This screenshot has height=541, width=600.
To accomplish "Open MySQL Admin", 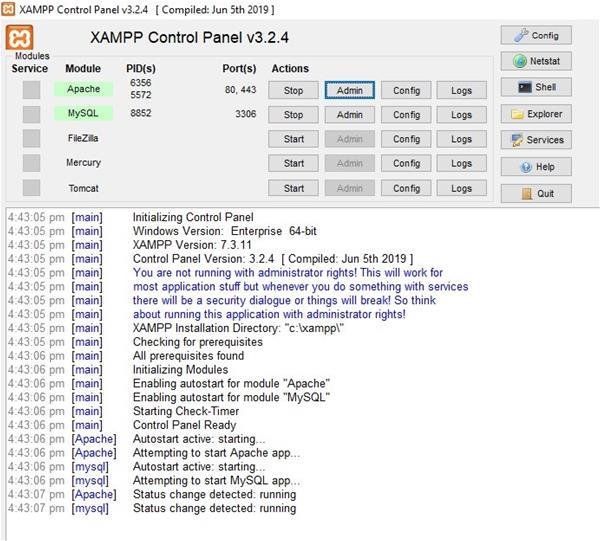I will pyautogui.click(x=350, y=114).
